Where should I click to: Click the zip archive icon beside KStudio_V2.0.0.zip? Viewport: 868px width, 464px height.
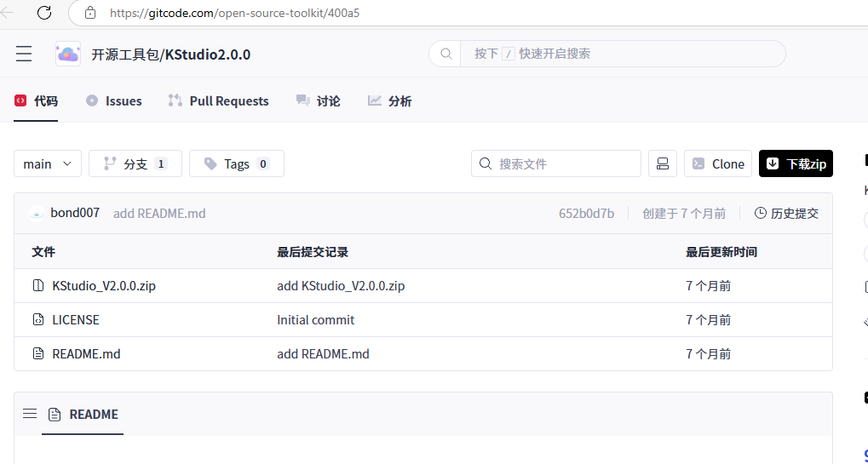[x=38, y=285]
